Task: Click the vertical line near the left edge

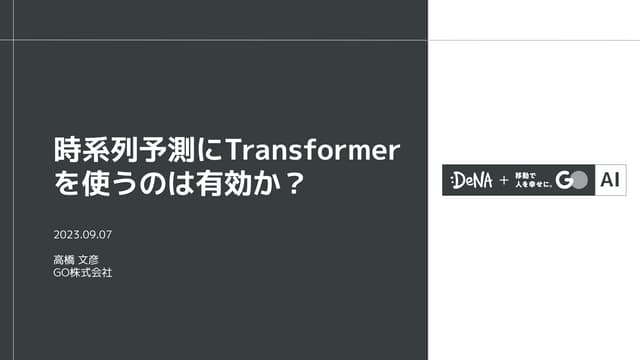Action: [13, 180]
